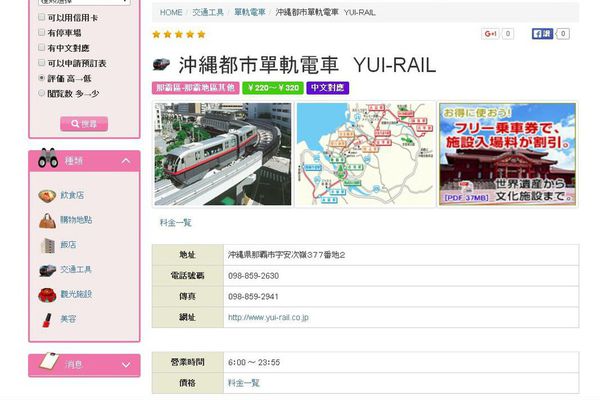Image resolution: width=600 pixels, height=400 pixels.
Task: Click the 那霸區 area tag
Action: [x=196, y=88]
